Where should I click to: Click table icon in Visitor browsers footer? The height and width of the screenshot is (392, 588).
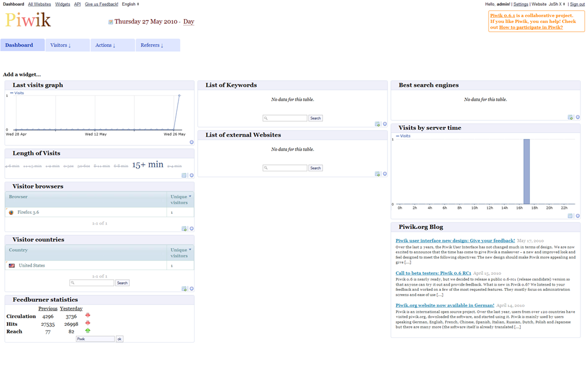point(184,229)
